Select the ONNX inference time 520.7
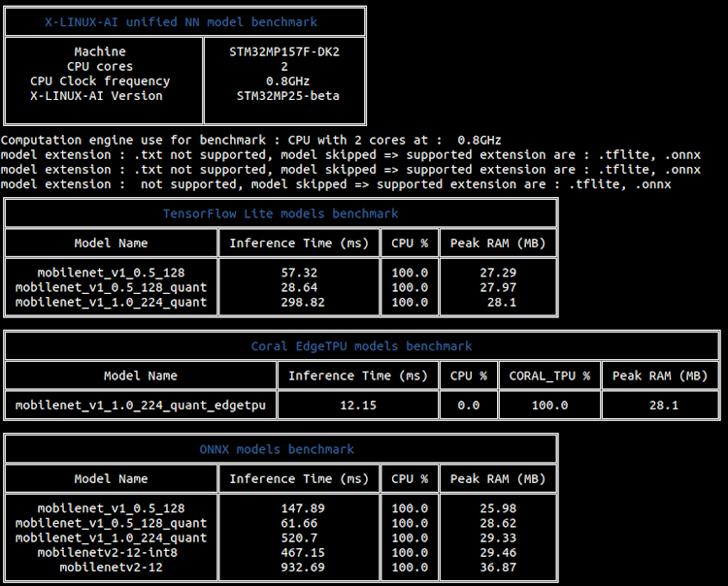Image resolution: width=728 pixels, height=586 pixels. (x=299, y=537)
